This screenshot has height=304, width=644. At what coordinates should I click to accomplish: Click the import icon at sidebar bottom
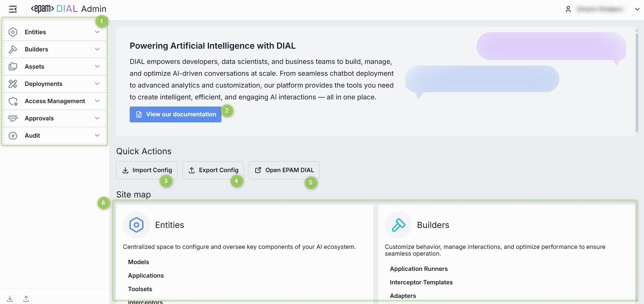[x=10, y=299]
